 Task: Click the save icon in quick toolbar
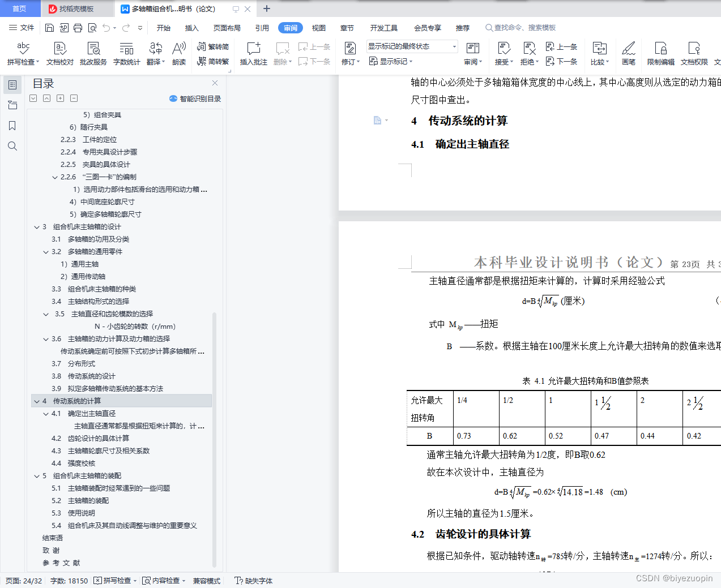pos(49,28)
